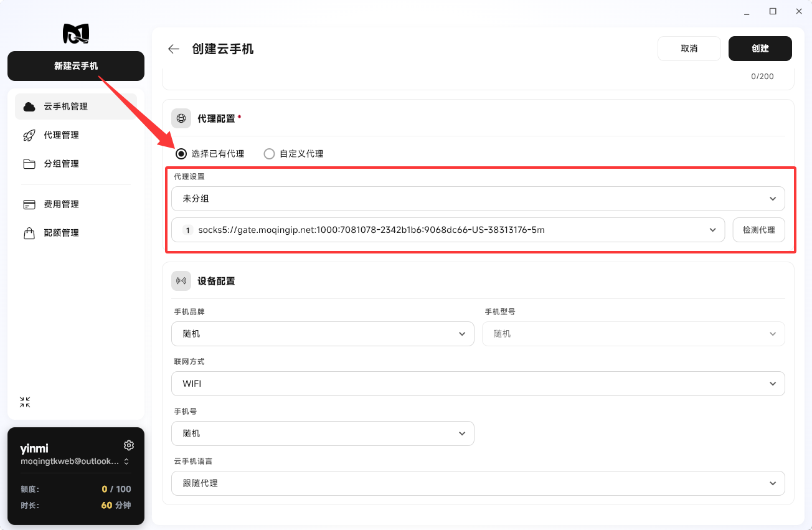Viewport: 812px width, 530px height.
Task: Click the 时长 60 分钟 value
Action: tap(116, 505)
